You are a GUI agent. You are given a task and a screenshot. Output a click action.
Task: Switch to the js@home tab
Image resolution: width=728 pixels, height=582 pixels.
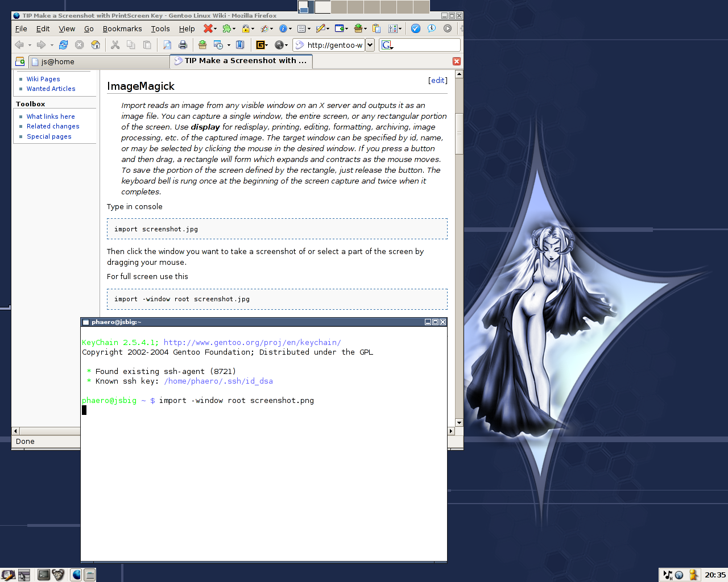[x=98, y=61]
